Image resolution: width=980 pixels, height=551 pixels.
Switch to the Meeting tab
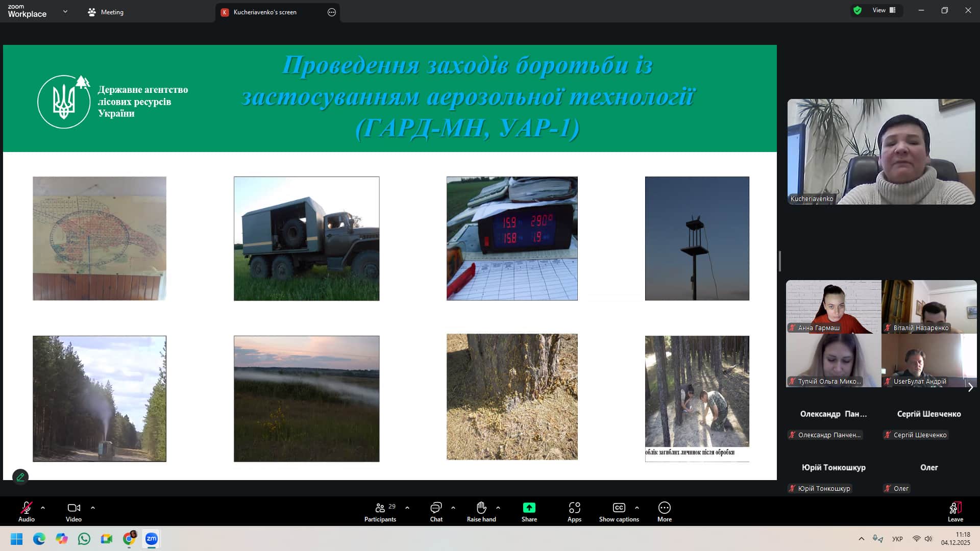click(106, 12)
